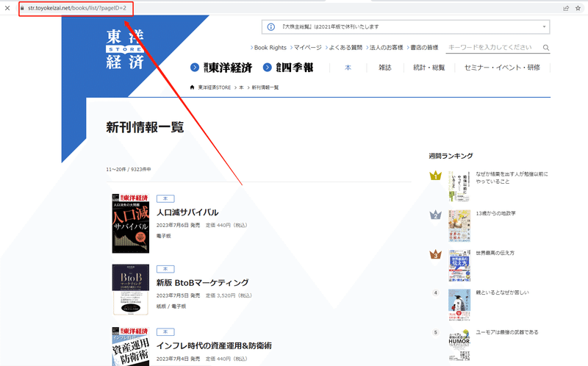Click the home icon in breadcrumb
Image resolution: width=588 pixels, height=366 pixels.
(192, 87)
